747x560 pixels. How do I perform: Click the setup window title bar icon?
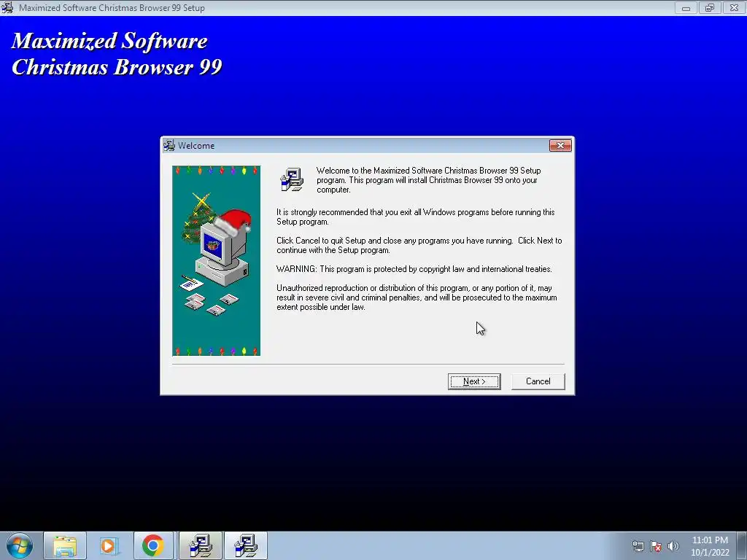tap(7, 7)
